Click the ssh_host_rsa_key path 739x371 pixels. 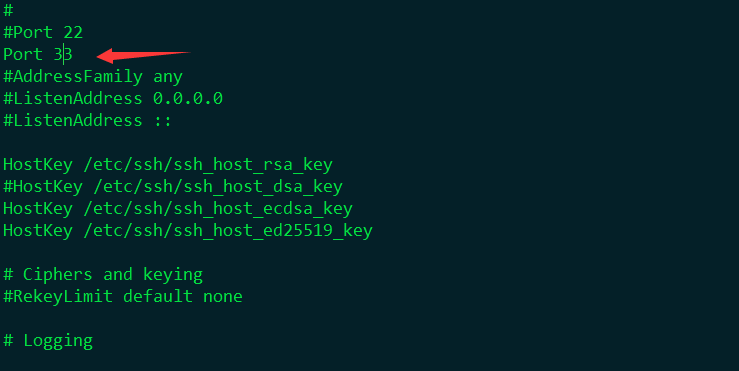pyautogui.click(x=208, y=165)
